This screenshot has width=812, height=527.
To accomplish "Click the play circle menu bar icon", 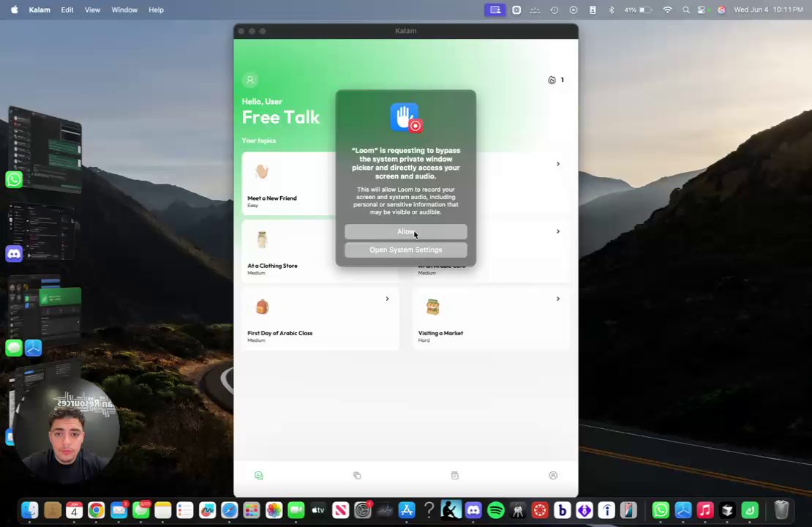I will (574, 10).
